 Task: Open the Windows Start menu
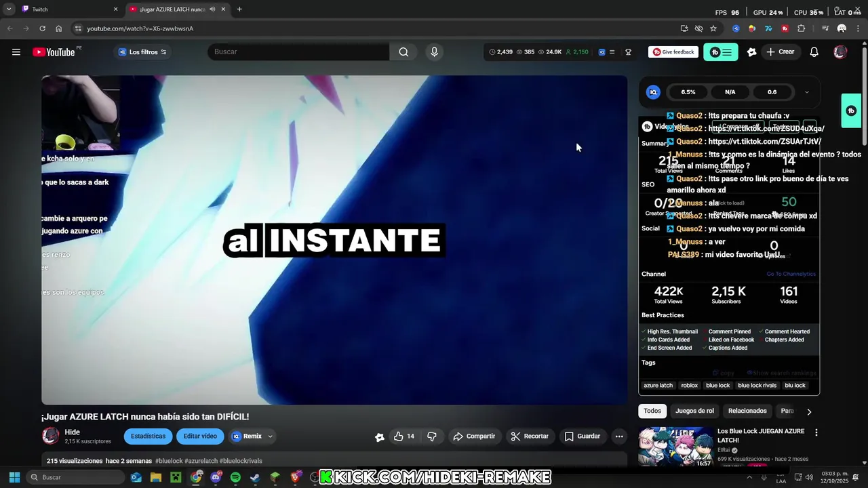pyautogui.click(x=14, y=477)
